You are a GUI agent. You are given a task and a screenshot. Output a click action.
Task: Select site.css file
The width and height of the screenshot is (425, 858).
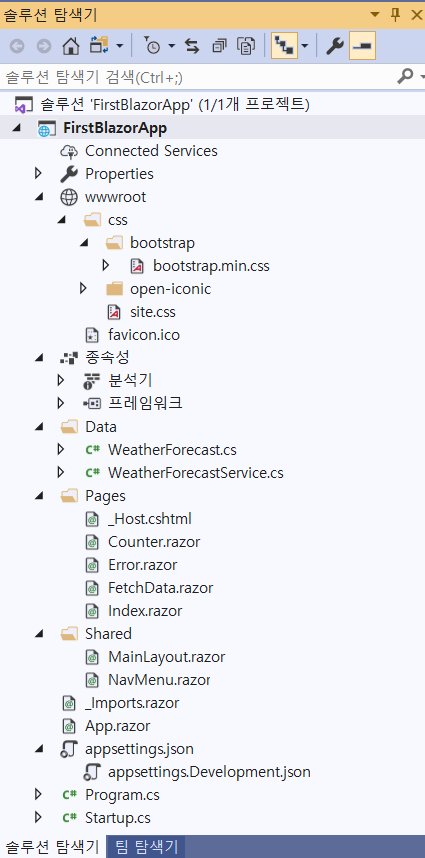(152, 312)
